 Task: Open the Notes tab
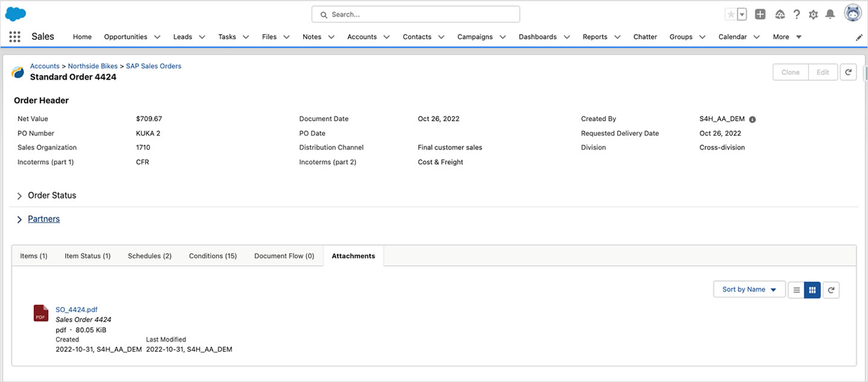pyautogui.click(x=312, y=37)
